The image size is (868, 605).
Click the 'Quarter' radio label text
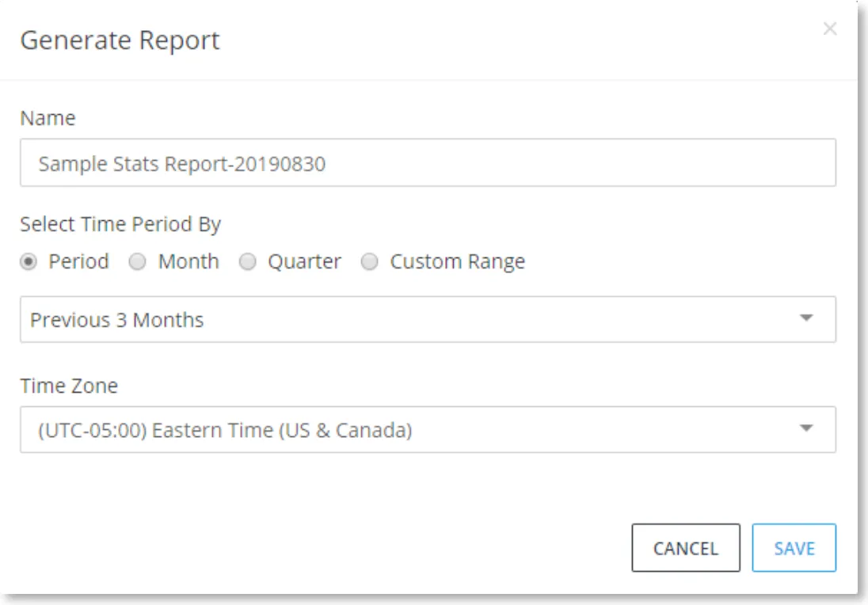pyautogui.click(x=304, y=261)
